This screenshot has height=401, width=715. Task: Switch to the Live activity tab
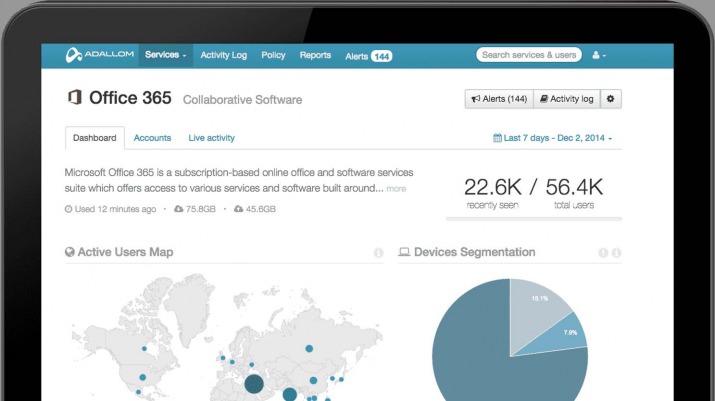[212, 138]
